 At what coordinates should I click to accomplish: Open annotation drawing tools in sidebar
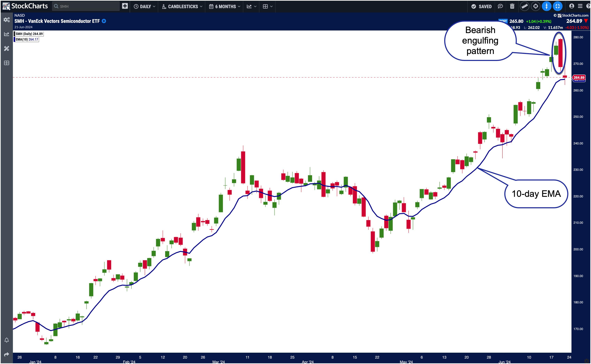pos(6,49)
